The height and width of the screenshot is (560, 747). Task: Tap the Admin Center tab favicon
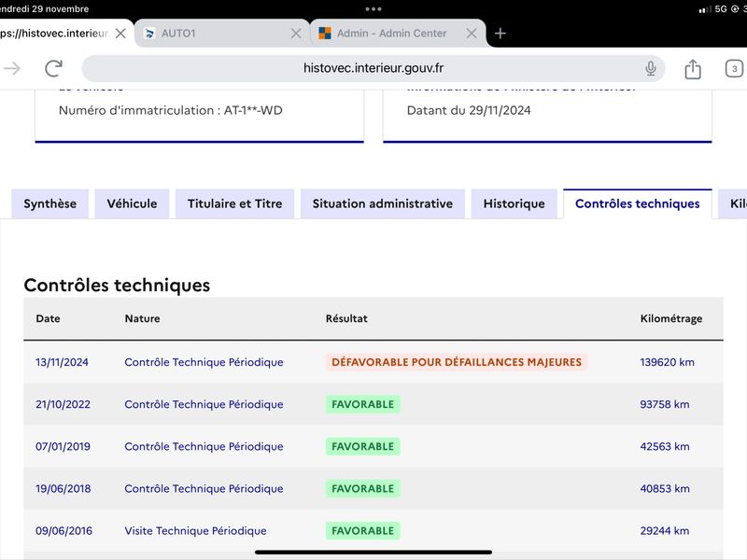325,34
